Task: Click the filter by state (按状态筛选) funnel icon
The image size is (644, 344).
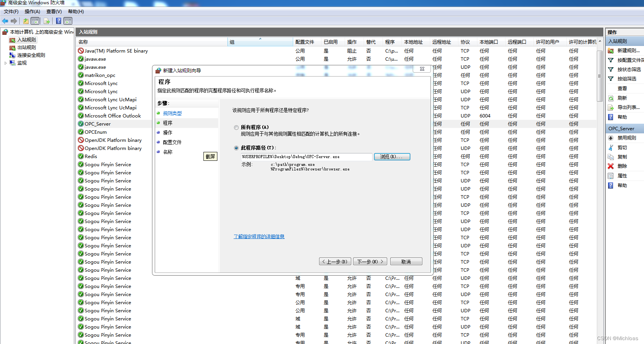Action: click(611, 70)
